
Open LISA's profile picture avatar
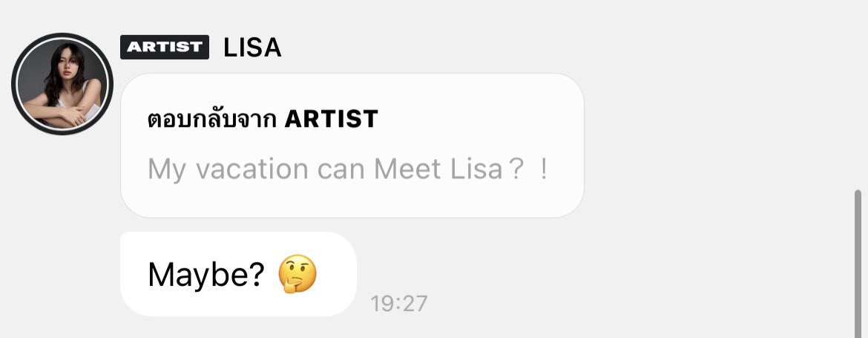pyautogui.click(x=62, y=84)
